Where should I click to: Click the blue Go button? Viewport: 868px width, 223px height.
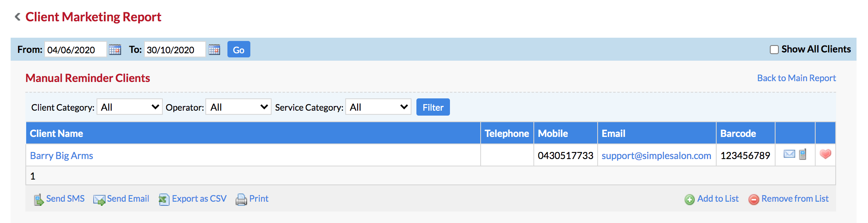pyautogui.click(x=239, y=50)
